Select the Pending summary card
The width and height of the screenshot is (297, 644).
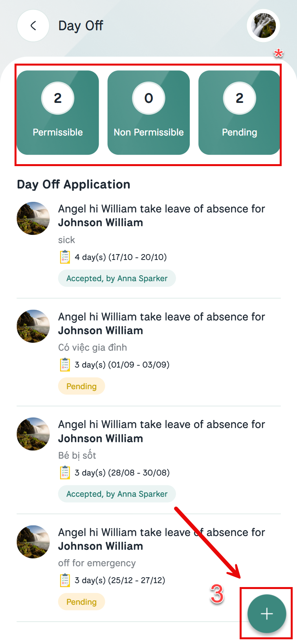click(239, 113)
